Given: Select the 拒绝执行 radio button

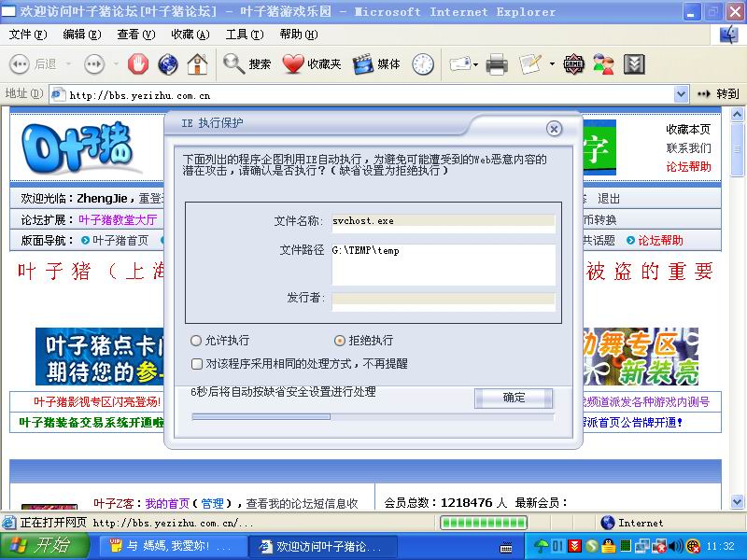Looking at the screenshot, I should (x=339, y=341).
